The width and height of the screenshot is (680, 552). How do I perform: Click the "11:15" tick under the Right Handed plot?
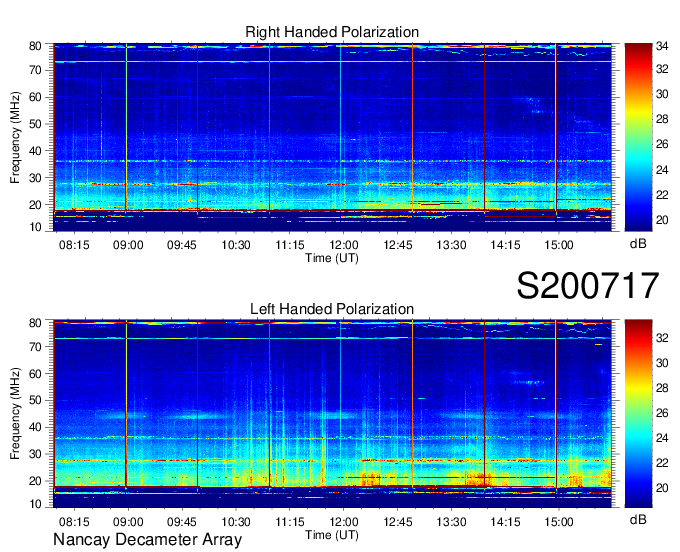pyautogui.click(x=290, y=245)
